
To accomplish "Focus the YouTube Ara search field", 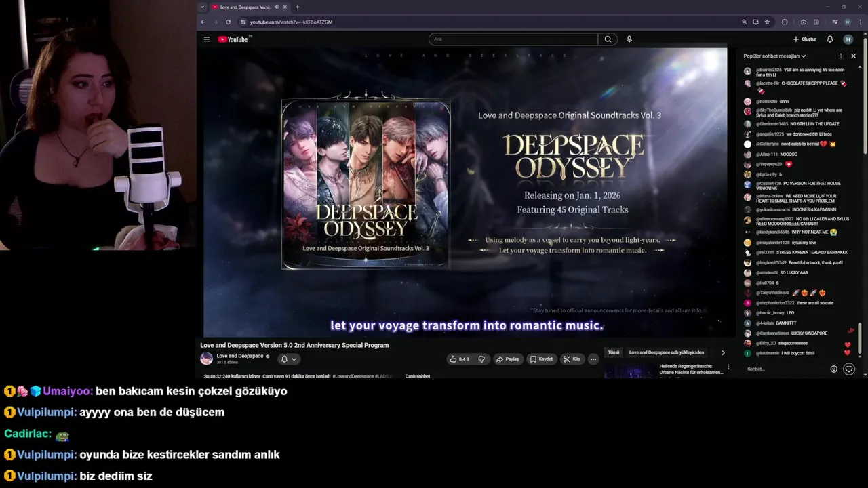I will tap(513, 39).
